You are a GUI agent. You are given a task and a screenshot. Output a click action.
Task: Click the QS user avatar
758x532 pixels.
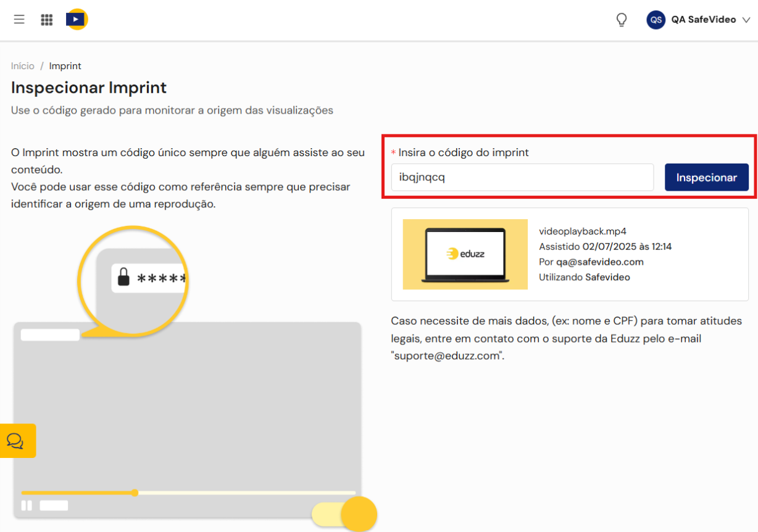[656, 20]
